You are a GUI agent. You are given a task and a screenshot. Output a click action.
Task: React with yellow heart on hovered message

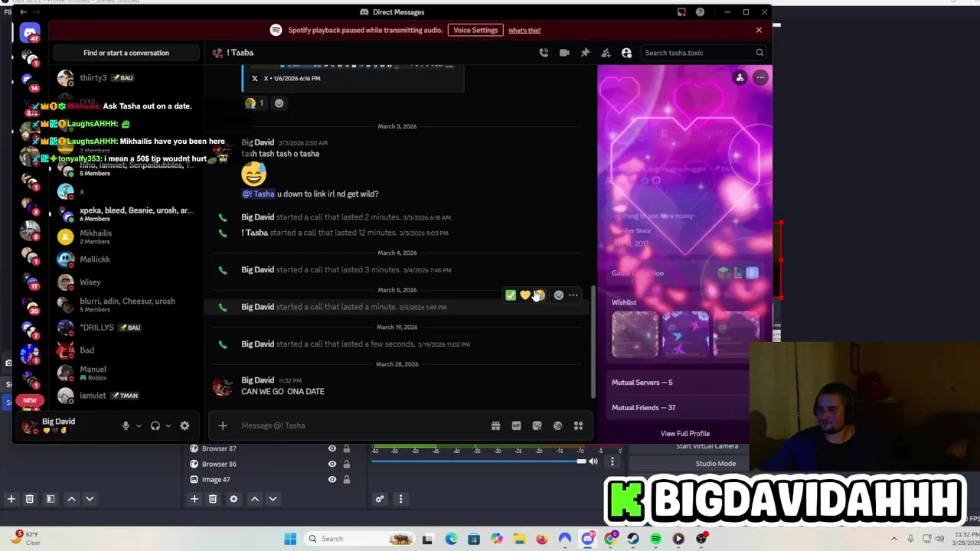tap(524, 295)
